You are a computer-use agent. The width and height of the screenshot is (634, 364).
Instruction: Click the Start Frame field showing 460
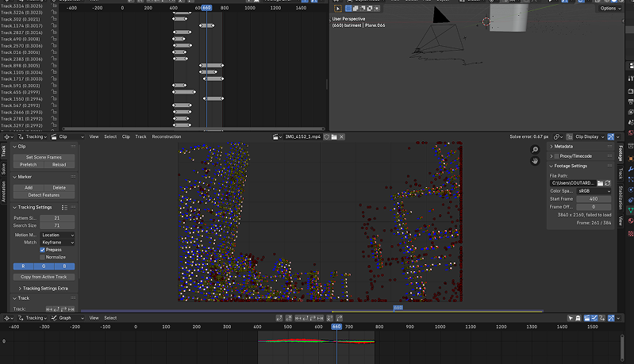tap(592, 199)
